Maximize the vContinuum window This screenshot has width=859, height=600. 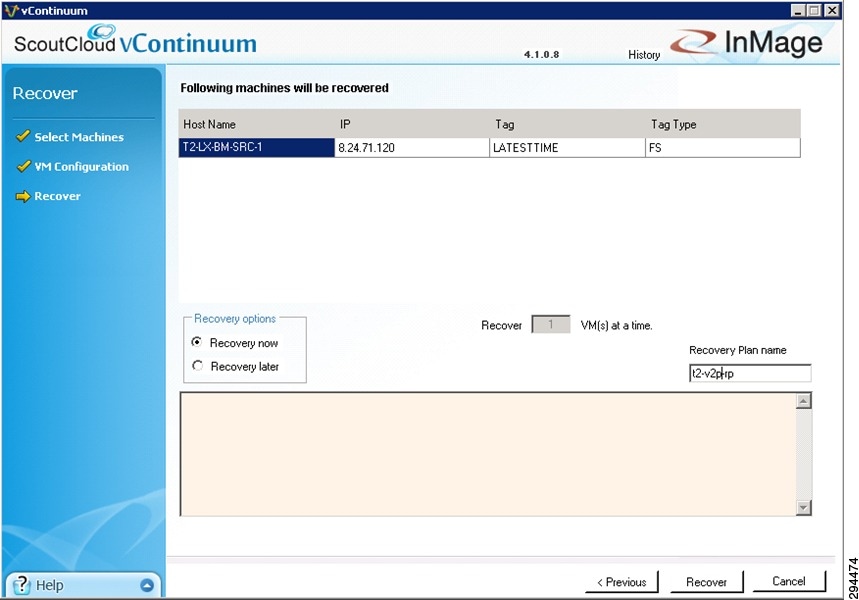[815, 10]
